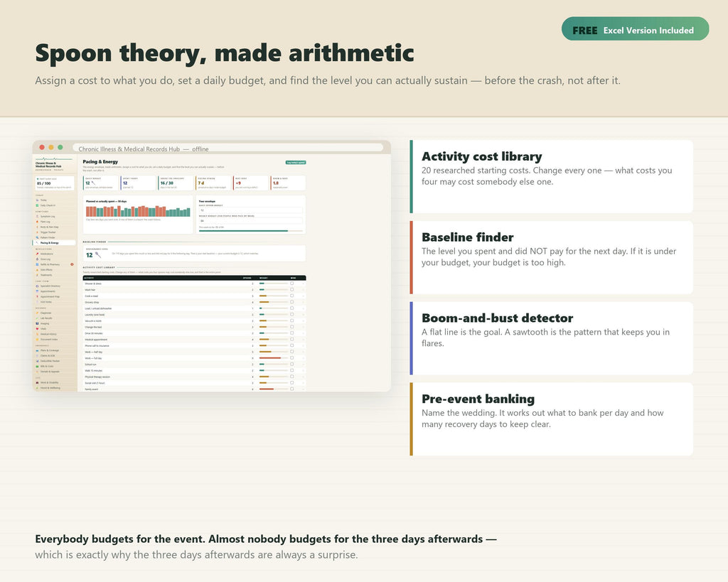Tick the checkbox in the Drive 30 minutes row
The height and width of the screenshot is (582, 728).
pos(292,333)
